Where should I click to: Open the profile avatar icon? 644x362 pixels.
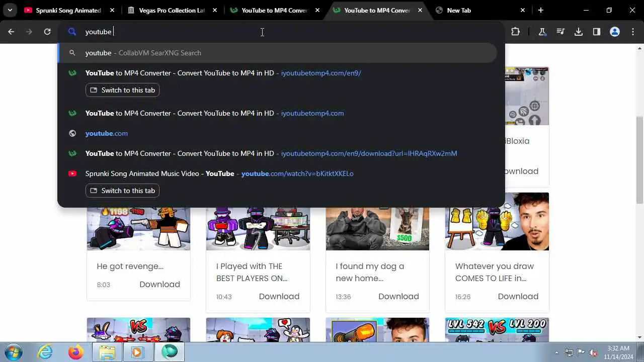615,32
